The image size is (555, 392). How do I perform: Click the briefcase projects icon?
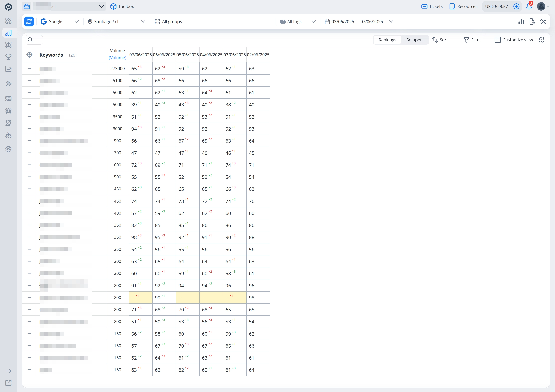pyautogui.click(x=27, y=6)
